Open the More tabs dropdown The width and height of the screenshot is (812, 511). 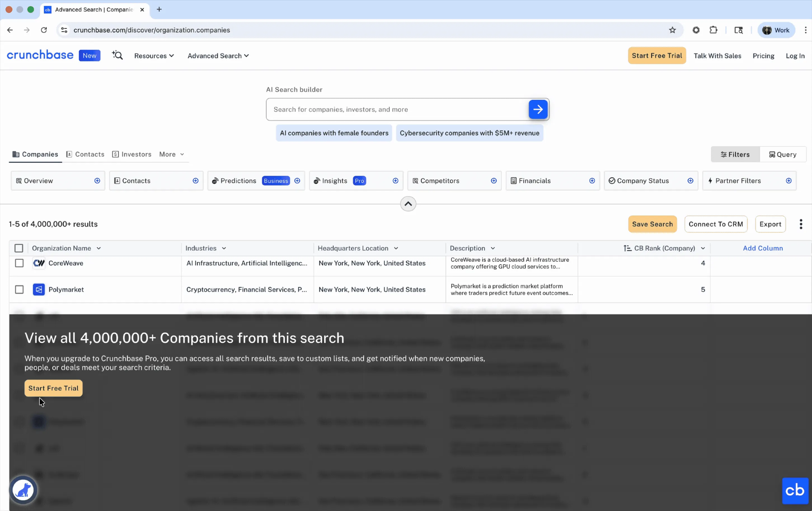tap(172, 154)
